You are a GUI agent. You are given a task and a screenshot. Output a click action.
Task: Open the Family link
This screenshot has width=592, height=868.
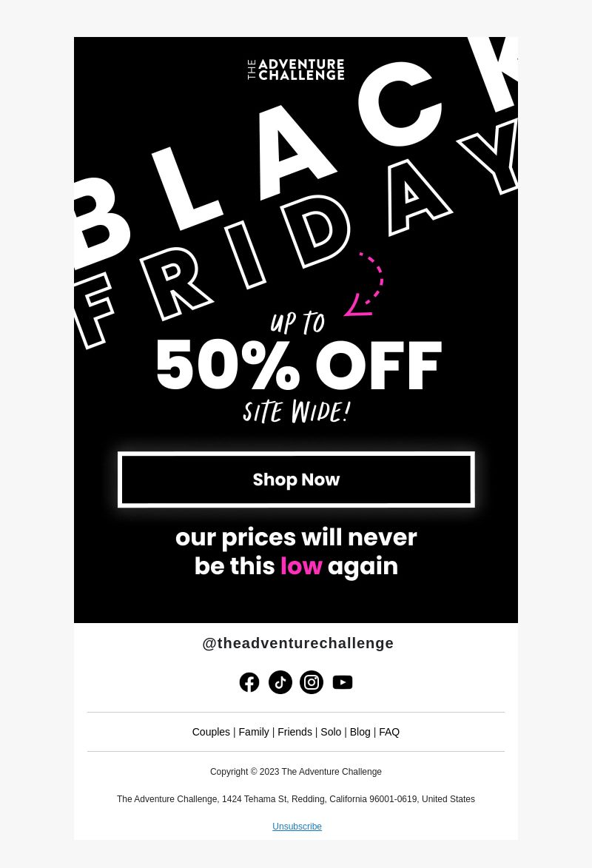click(x=254, y=732)
